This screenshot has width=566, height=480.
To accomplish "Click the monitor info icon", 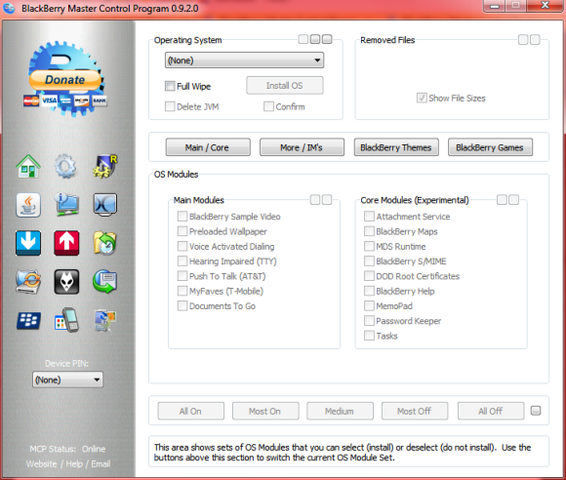I will coord(67,205).
